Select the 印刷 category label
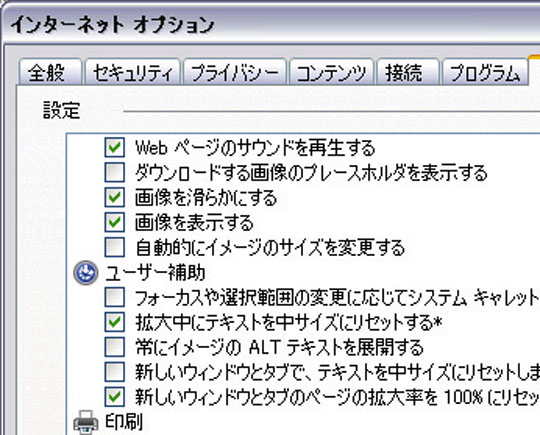The height and width of the screenshot is (435, 540). tap(124, 422)
